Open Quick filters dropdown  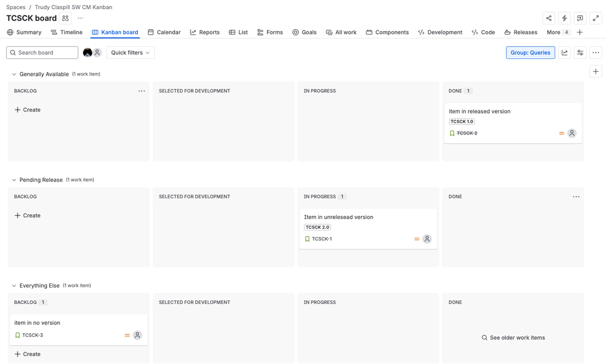pos(130,53)
